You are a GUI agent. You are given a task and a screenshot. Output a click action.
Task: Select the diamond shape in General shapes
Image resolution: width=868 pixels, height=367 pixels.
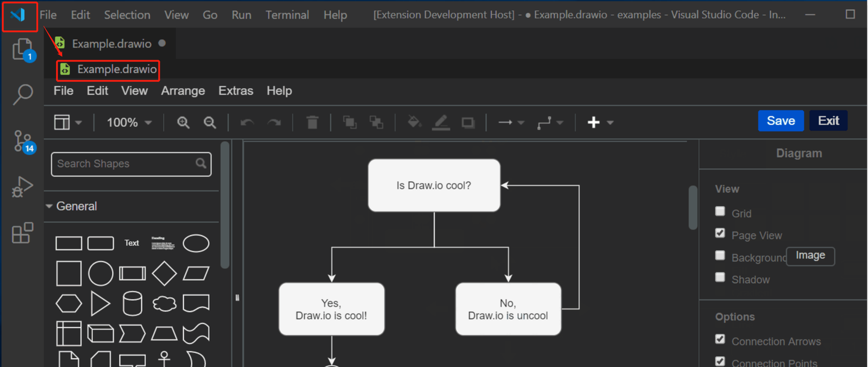(163, 272)
